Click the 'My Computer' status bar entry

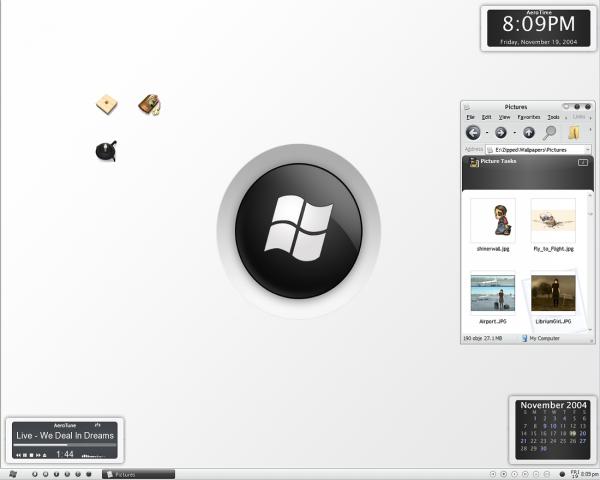click(x=540, y=338)
